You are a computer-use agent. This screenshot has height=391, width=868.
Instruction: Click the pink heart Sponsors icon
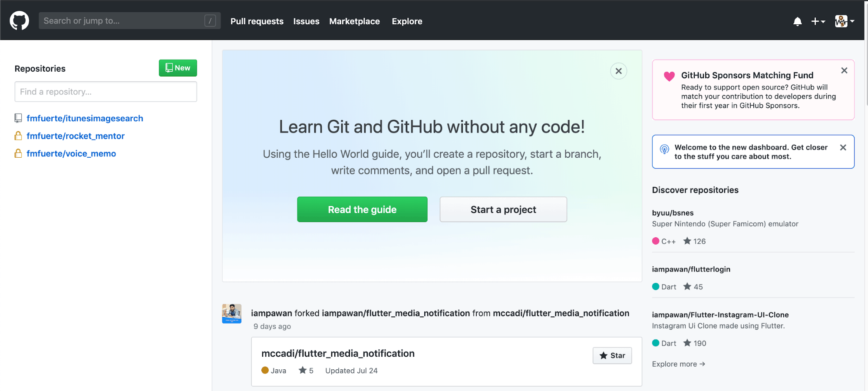point(669,76)
